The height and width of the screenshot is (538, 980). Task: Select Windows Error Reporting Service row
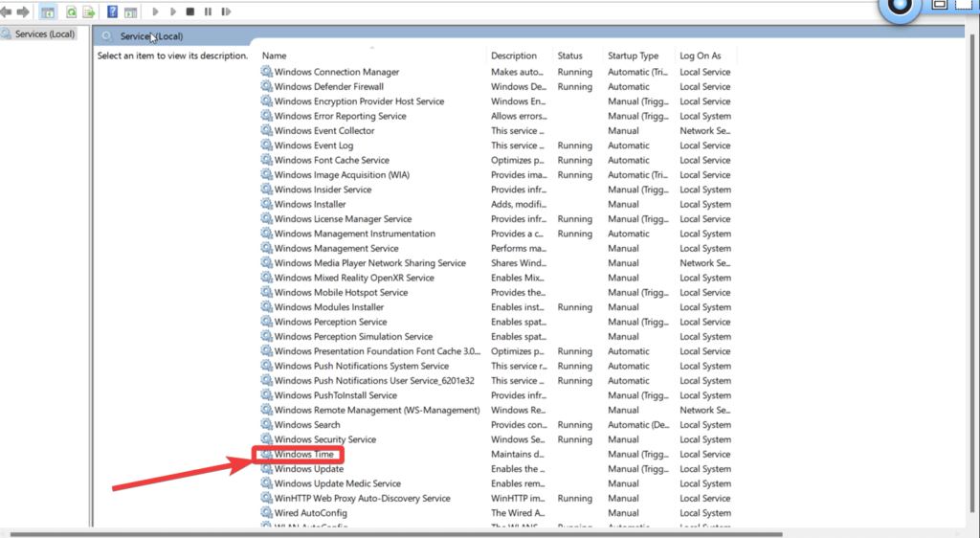click(x=340, y=116)
